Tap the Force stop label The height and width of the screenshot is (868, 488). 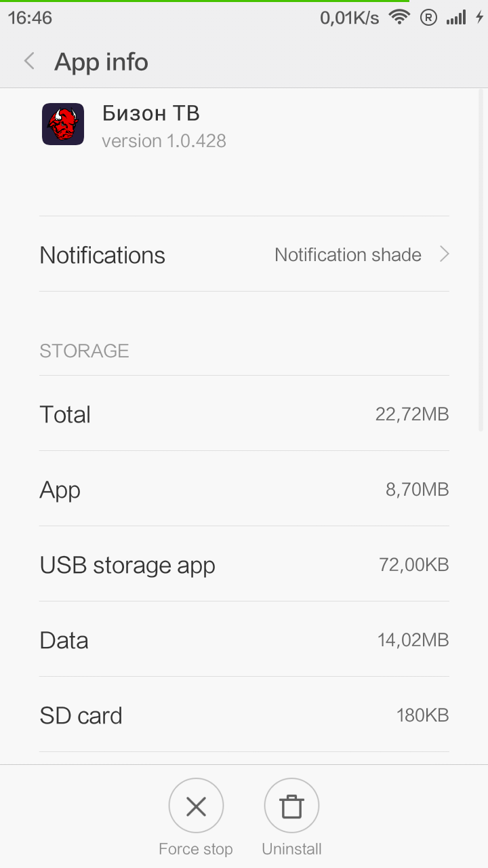[195, 849]
